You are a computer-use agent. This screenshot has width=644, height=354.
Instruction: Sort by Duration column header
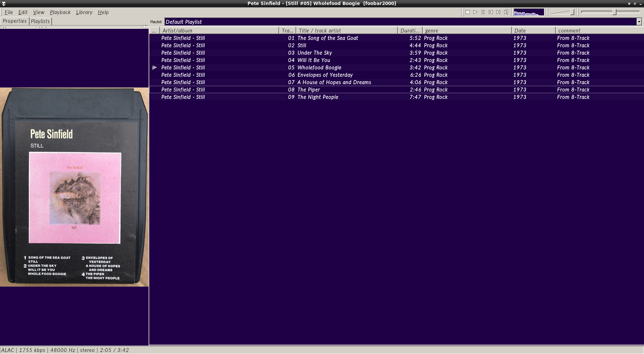tap(410, 31)
